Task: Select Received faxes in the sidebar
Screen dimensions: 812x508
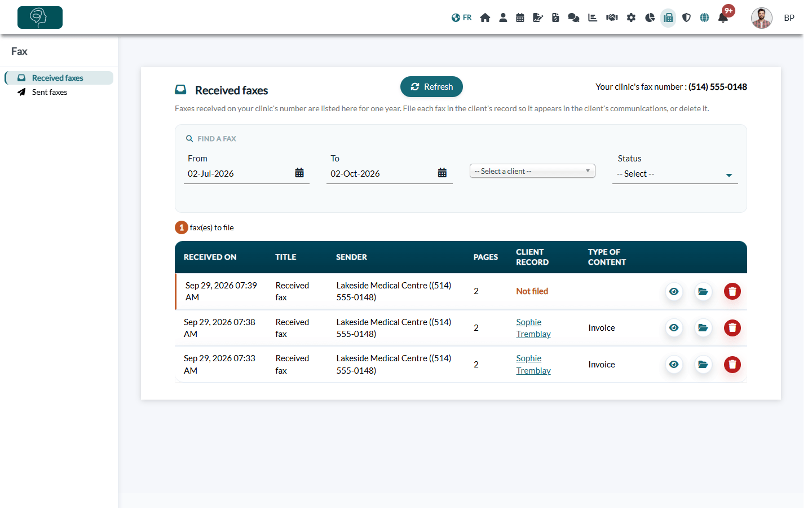Action: pos(59,78)
